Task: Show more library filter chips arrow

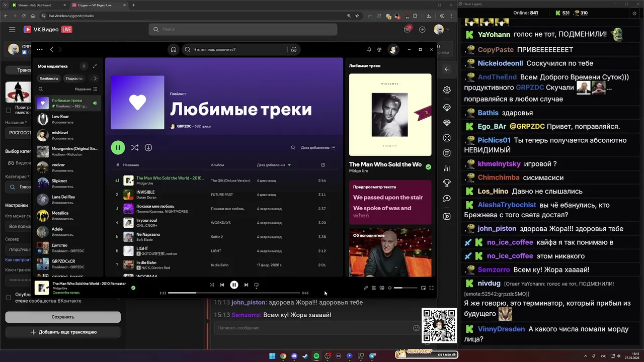Action: point(95,78)
